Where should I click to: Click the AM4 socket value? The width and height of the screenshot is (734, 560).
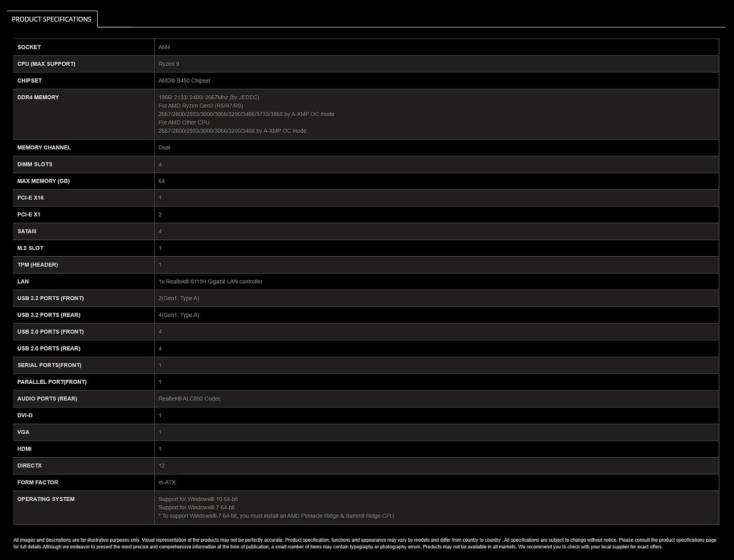pyautogui.click(x=164, y=47)
